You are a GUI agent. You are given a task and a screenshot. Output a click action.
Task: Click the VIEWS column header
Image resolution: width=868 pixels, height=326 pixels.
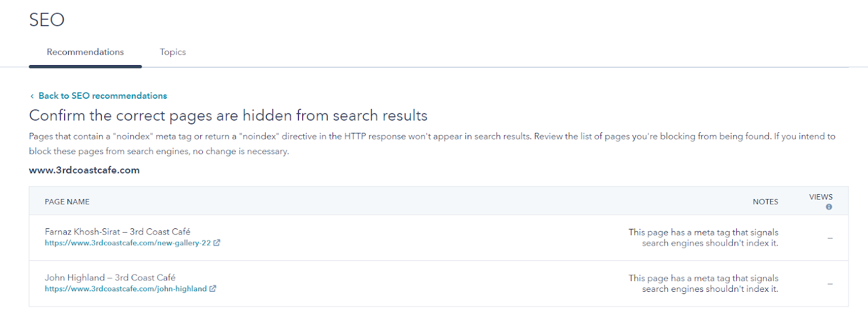click(x=820, y=197)
